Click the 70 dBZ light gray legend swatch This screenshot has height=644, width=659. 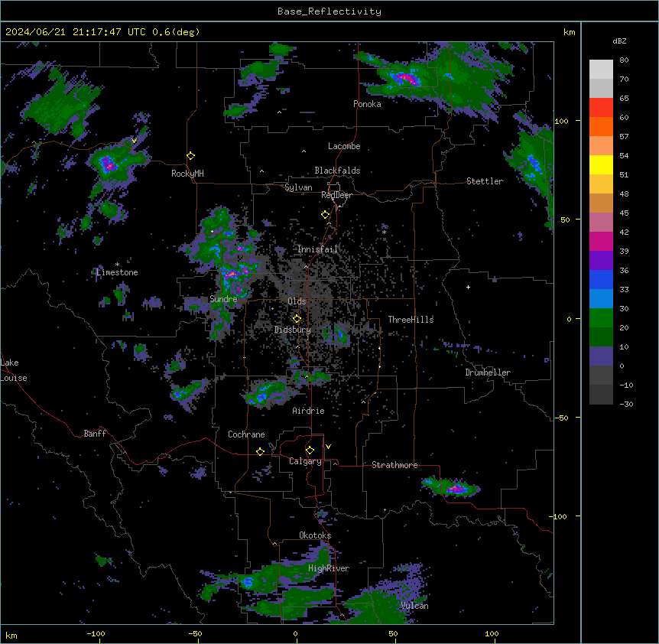601,88
